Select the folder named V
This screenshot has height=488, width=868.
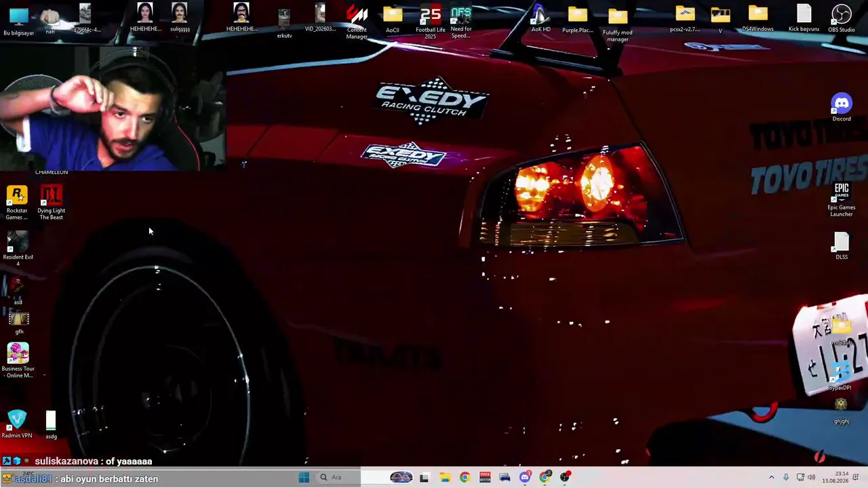pyautogui.click(x=720, y=20)
